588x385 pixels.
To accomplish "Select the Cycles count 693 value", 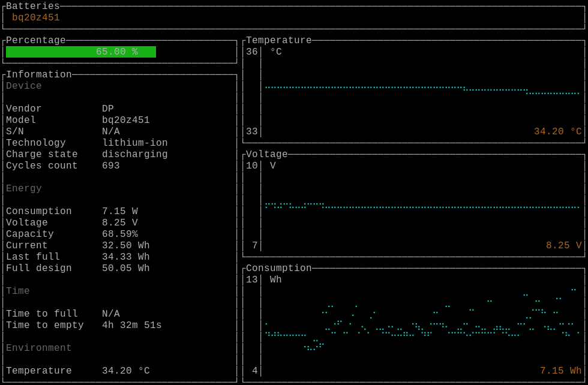I will point(110,166).
